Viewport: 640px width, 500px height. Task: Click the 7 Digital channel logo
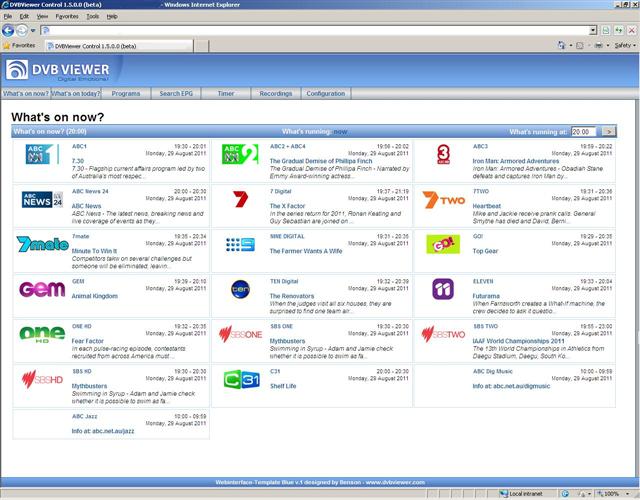click(x=240, y=199)
